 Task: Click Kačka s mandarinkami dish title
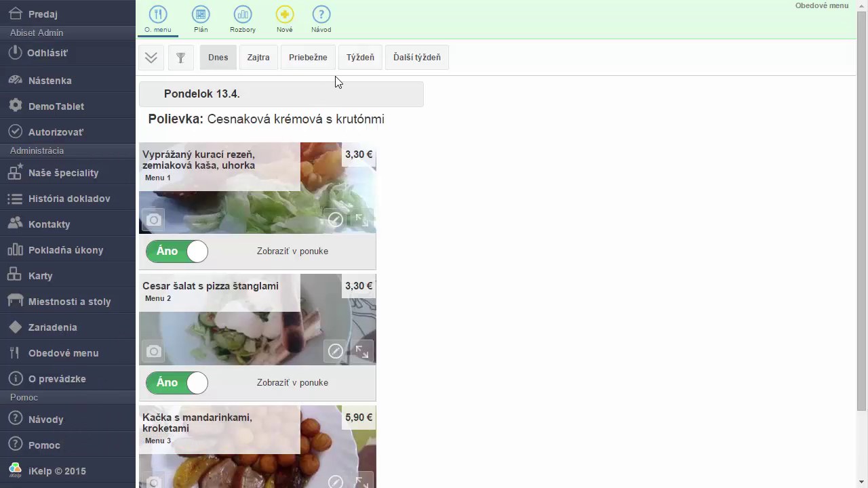click(x=197, y=423)
